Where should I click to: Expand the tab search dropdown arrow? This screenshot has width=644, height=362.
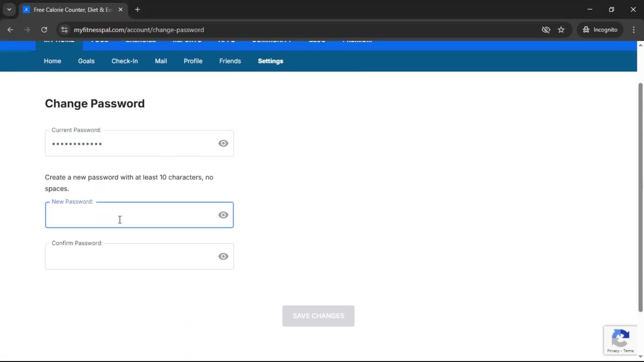pyautogui.click(x=9, y=9)
